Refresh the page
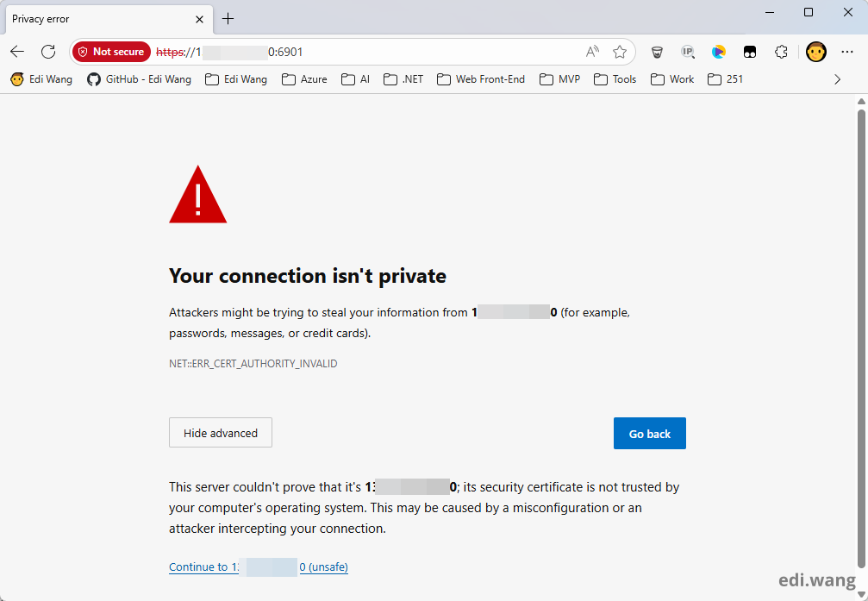This screenshot has width=868, height=601. 48,52
